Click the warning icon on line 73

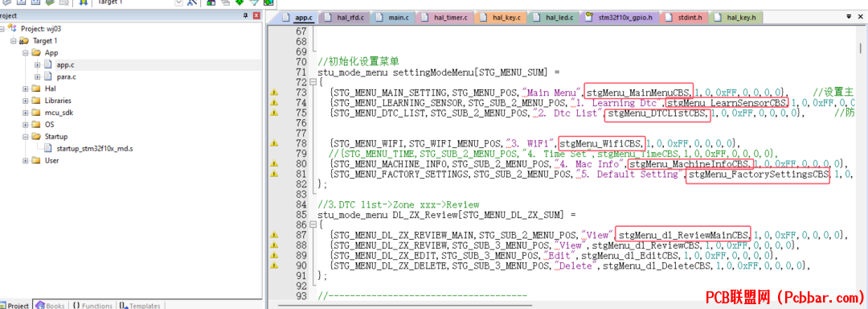click(273, 93)
